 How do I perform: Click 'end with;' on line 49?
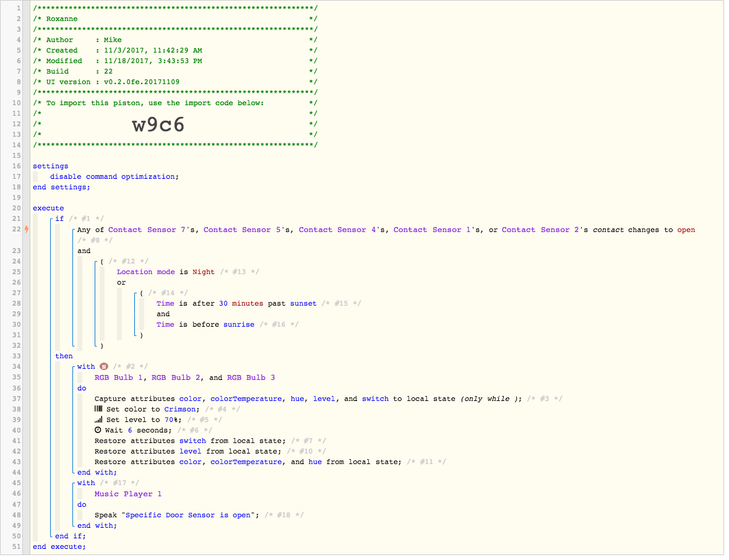pyautogui.click(x=97, y=525)
